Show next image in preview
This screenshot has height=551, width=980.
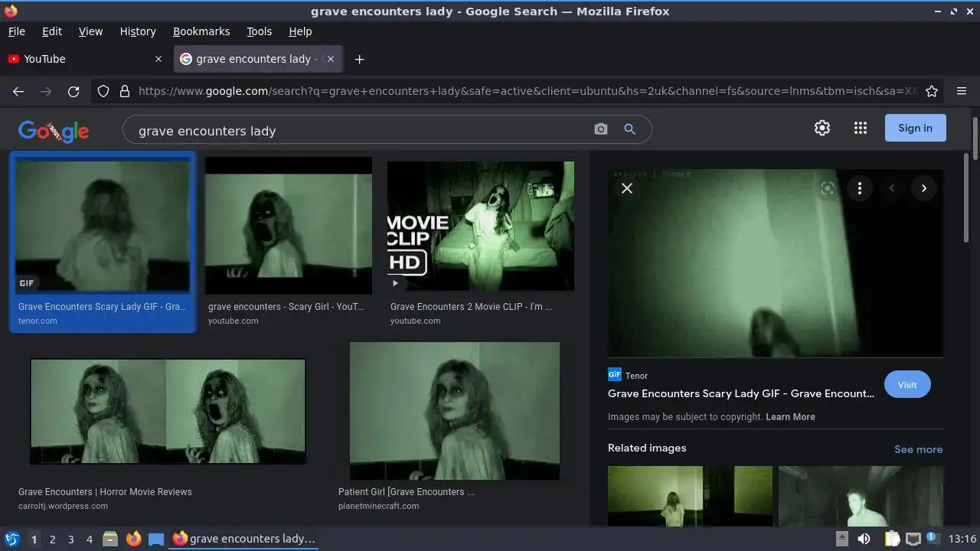point(924,188)
